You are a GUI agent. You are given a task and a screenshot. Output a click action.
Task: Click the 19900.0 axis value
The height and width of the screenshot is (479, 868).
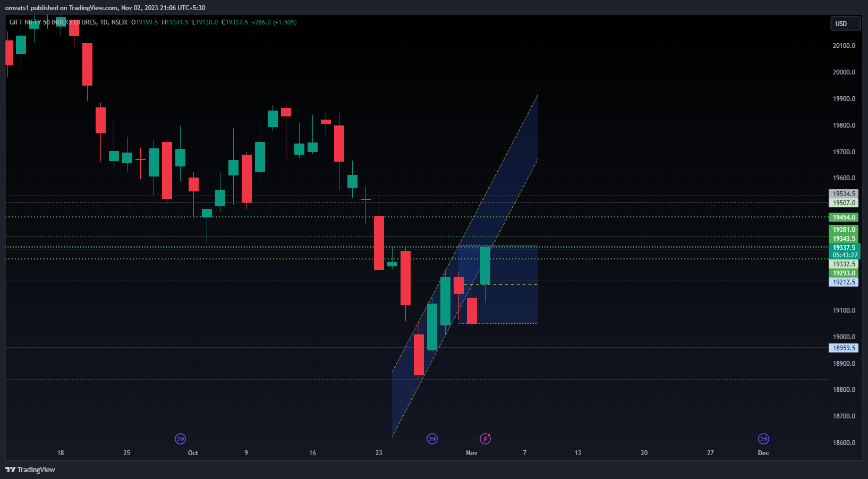coord(844,99)
